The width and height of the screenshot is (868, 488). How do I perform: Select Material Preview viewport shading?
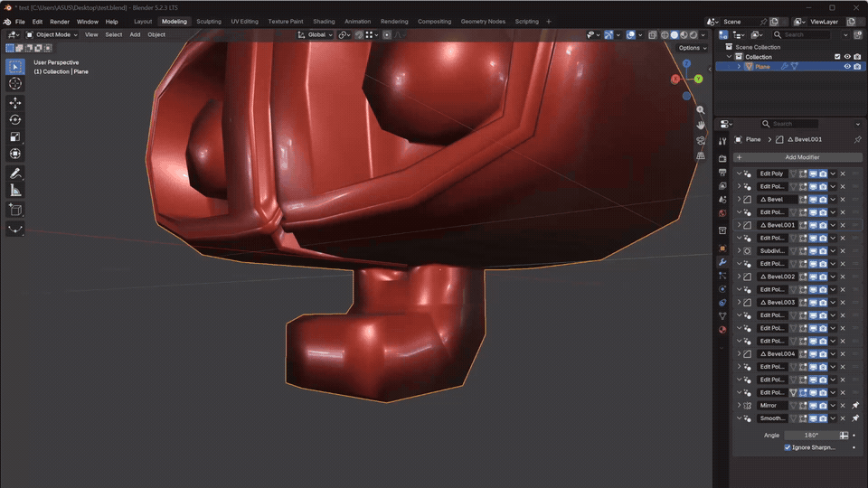(684, 35)
